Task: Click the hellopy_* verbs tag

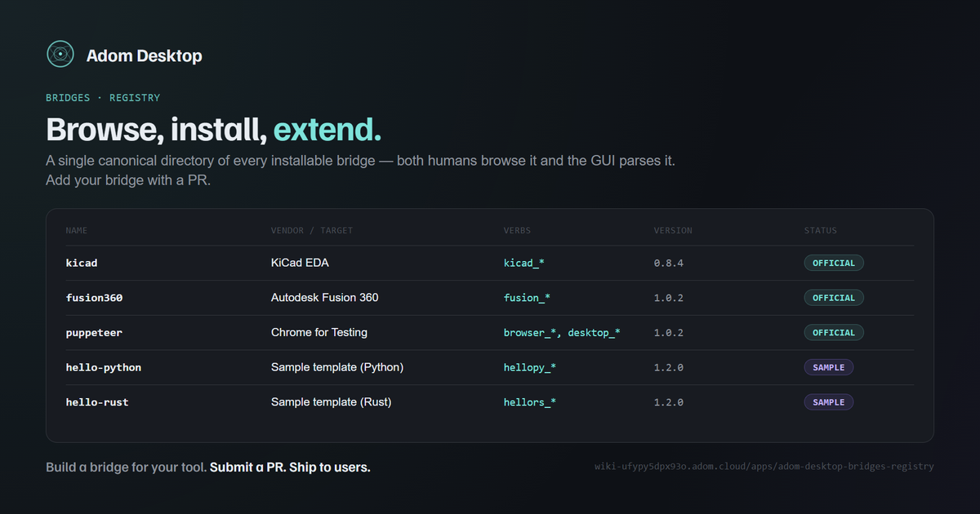Action: [x=530, y=367]
